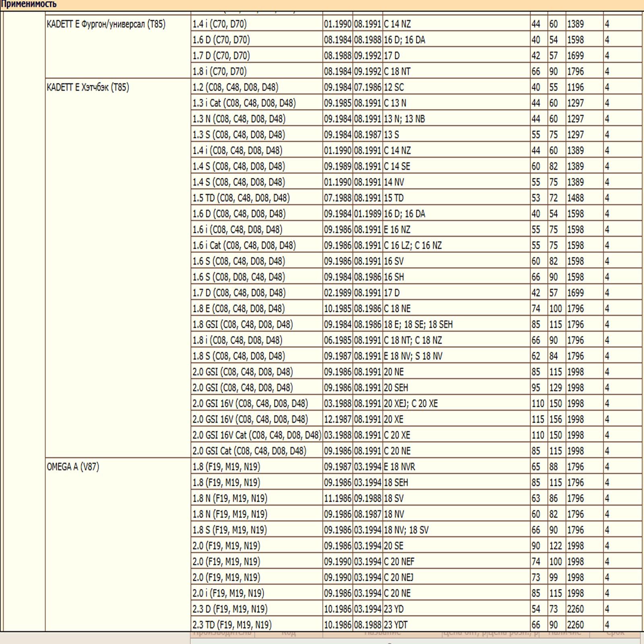Click engine code C 20 NEF
This screenshot has width=644, height=644.
[x=399, y=561]
